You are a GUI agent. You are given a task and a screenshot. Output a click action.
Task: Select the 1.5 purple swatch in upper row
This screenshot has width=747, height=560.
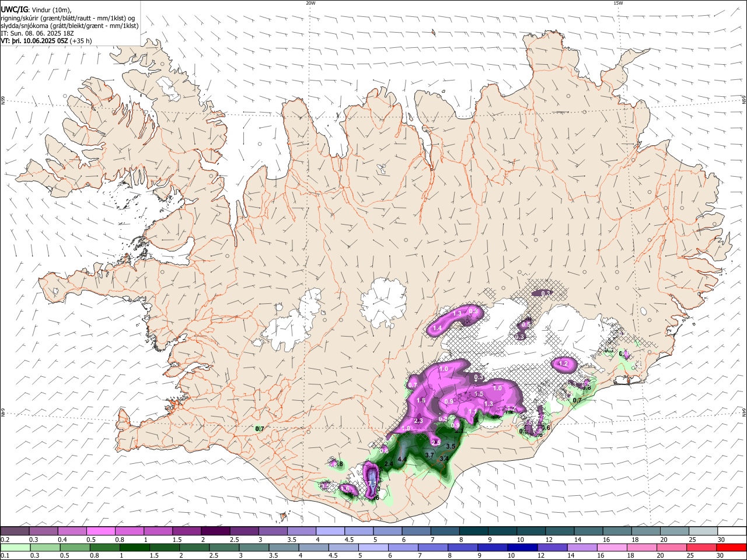187,531
